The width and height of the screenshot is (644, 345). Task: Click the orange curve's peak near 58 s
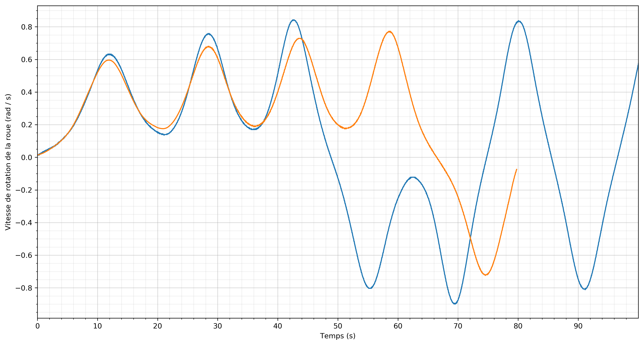coord(389,32)
